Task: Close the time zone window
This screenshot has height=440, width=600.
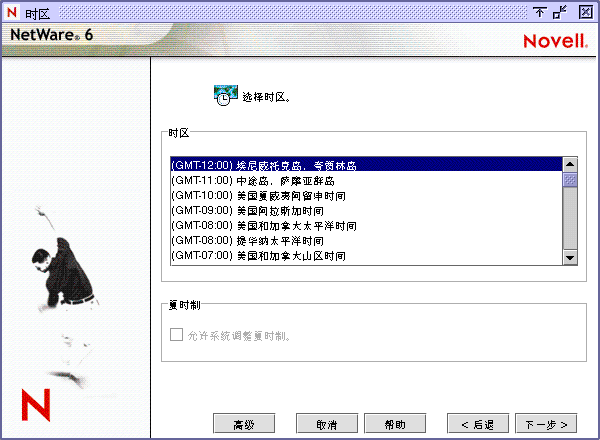Action: pyautogui.click(x=585, y=12)
